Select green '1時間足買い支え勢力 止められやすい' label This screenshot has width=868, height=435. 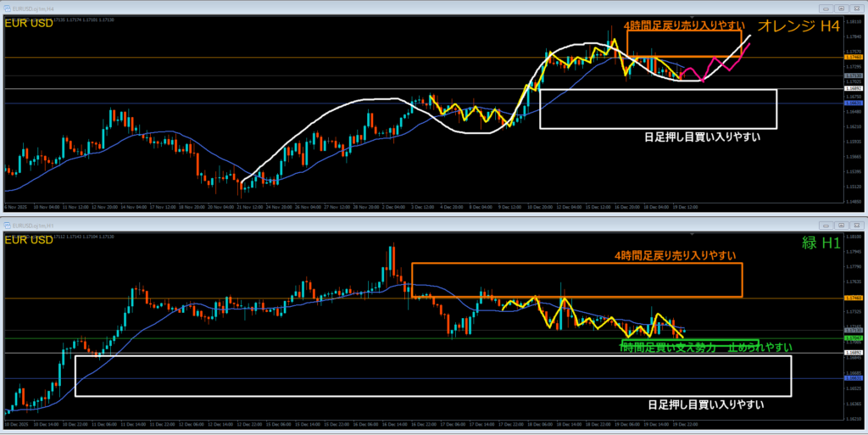click(x=705, y=347)
